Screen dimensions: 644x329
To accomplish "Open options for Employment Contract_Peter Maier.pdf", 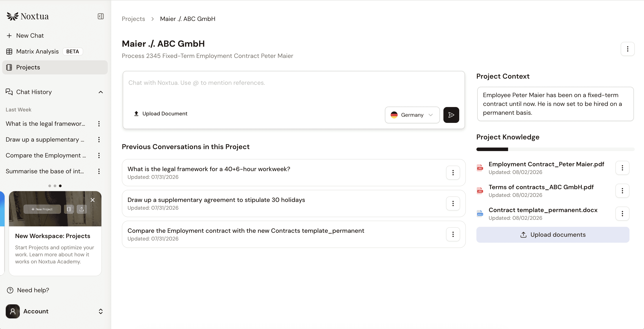I will tap(622, 168).
